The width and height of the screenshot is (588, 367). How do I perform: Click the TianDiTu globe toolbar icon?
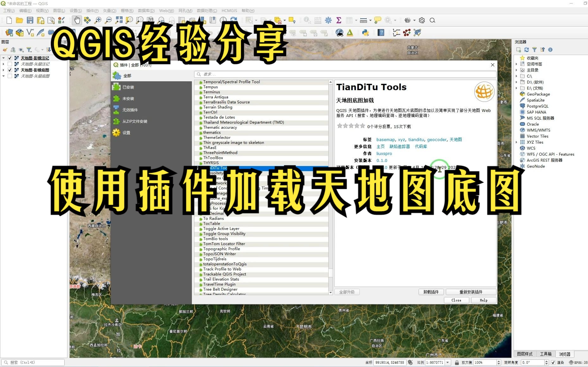[x=408, y=20]
